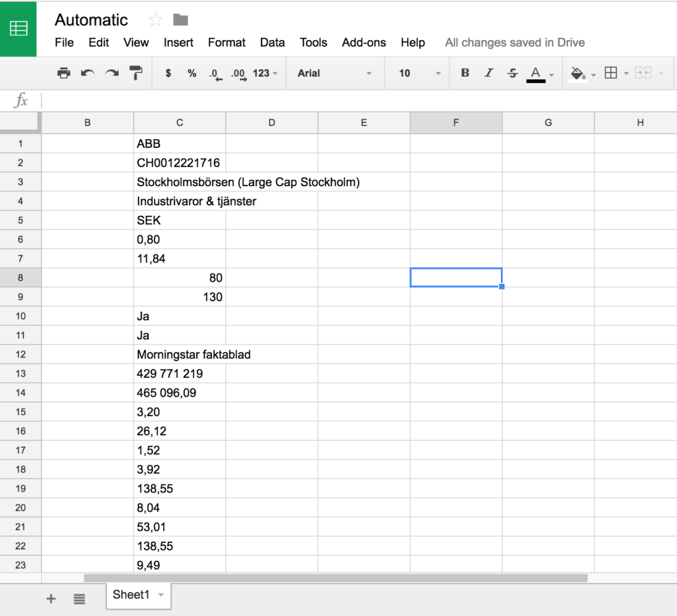The width and height of the screenshot is (677, 616).
Task: Open the 123 number format dropdown
Action: coord(264,73)
